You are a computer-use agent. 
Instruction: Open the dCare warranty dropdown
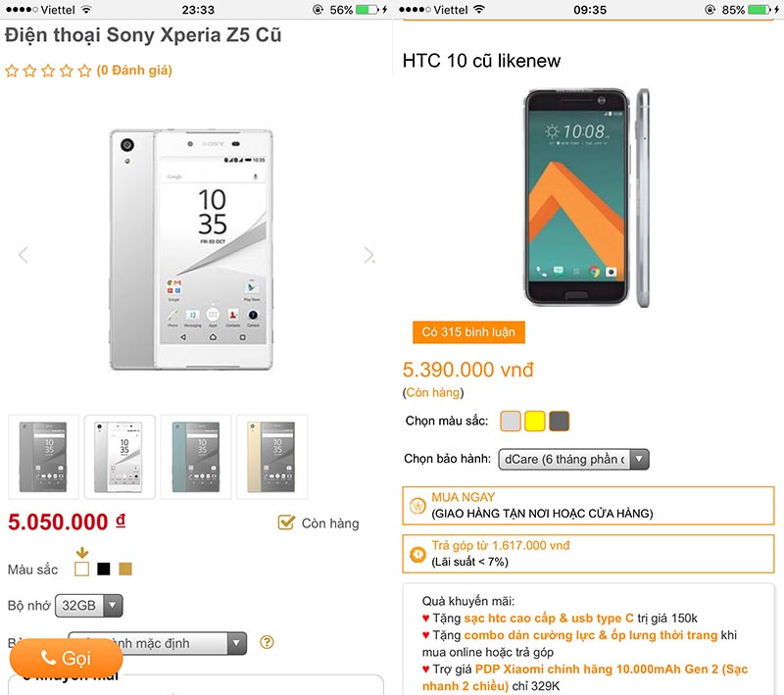(x=573, y=459)
